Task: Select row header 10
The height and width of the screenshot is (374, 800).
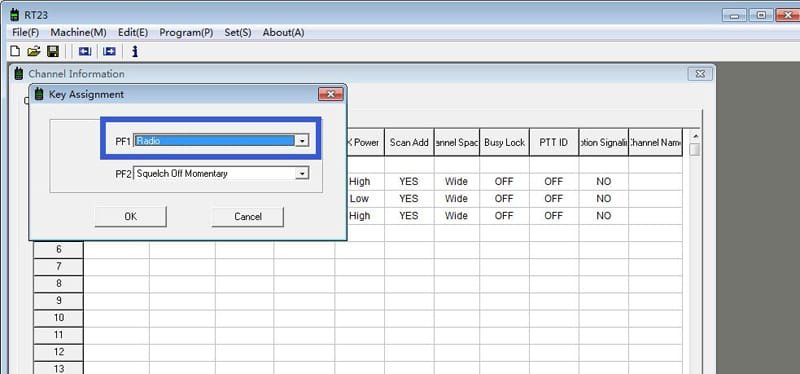Action: click(59, 318)
